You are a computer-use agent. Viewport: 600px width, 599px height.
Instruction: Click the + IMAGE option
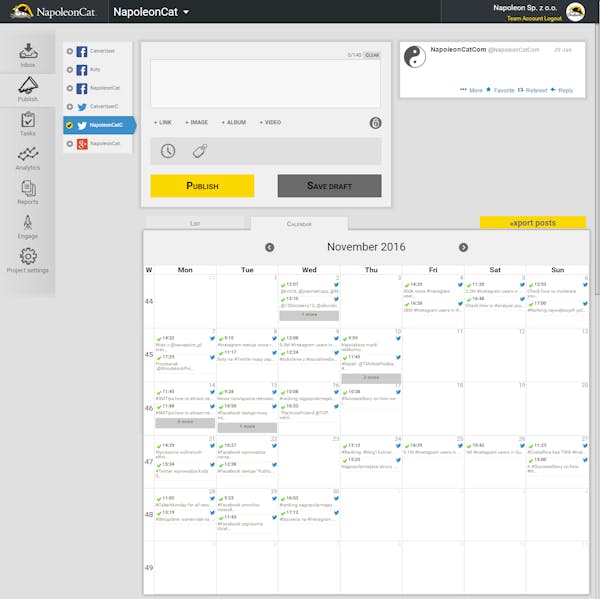point(196,122)
